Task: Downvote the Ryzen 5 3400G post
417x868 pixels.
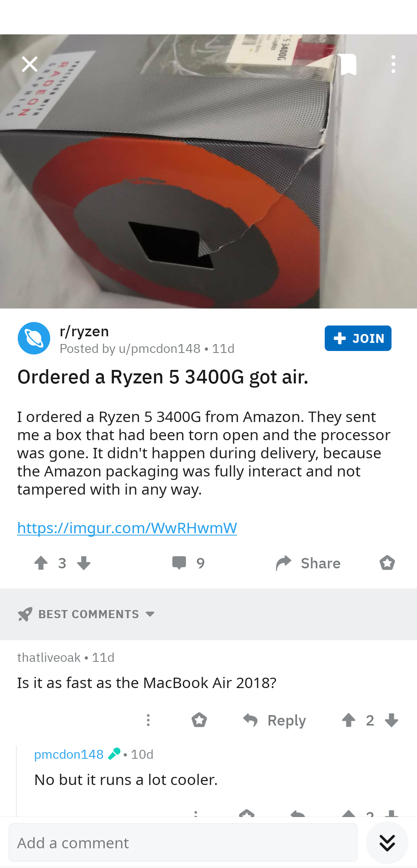Action: [83, 563]
